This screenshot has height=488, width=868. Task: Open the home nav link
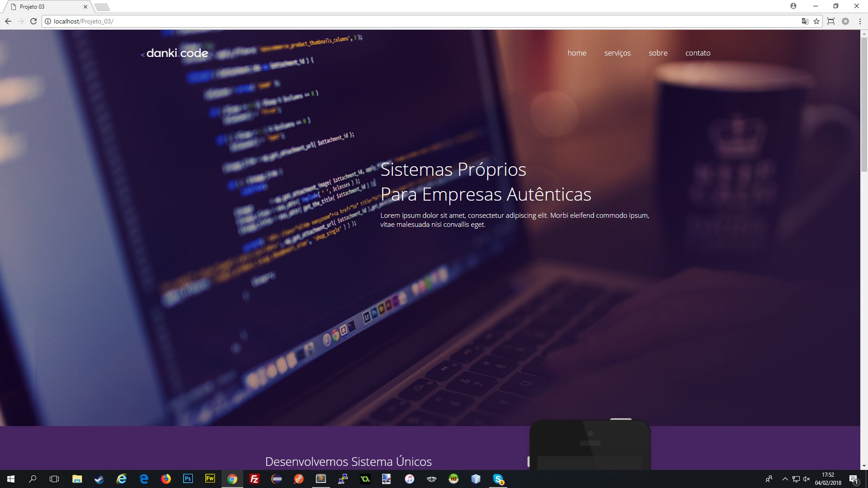point(577,53)
